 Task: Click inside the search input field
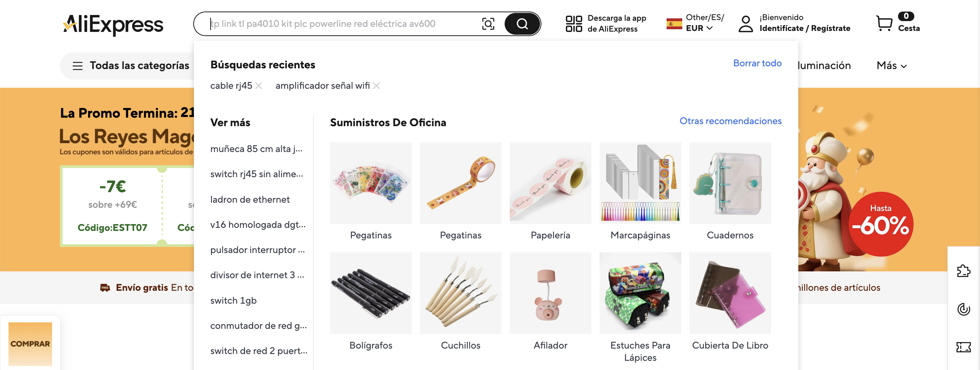[x=342, y=24]
